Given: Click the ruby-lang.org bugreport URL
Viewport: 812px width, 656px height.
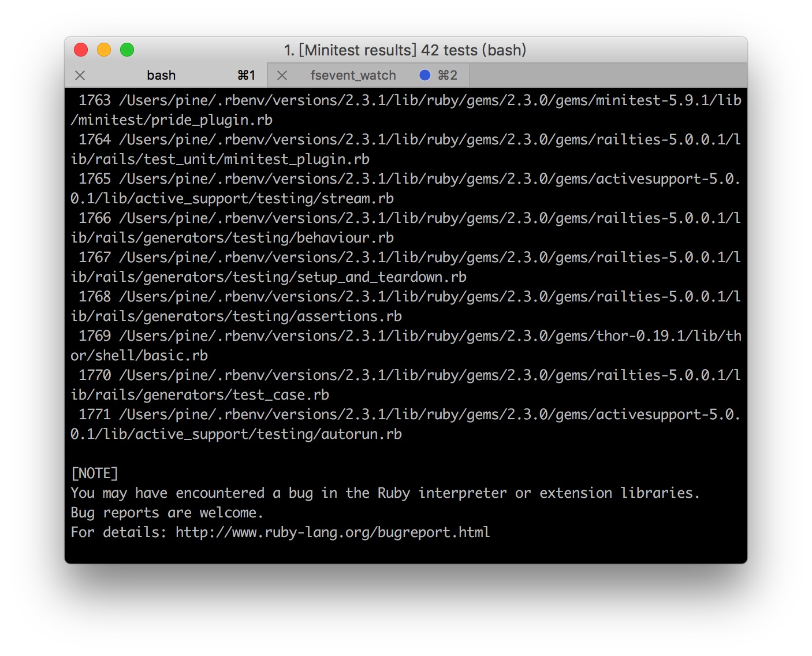Looking at the screenshot, I should (333, 532).
